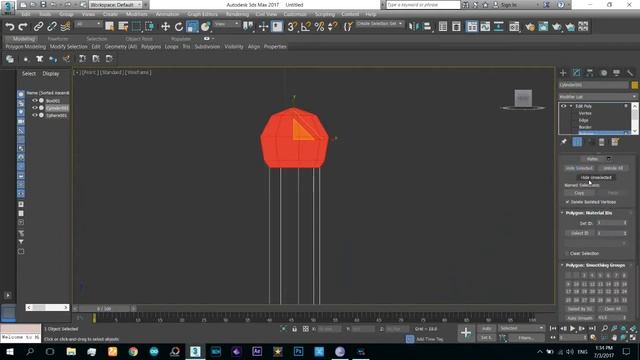Toggle the Delete Isolated Vertices checkbox
640x360 pixels.
pyautogui.click(x=567, y=202)
